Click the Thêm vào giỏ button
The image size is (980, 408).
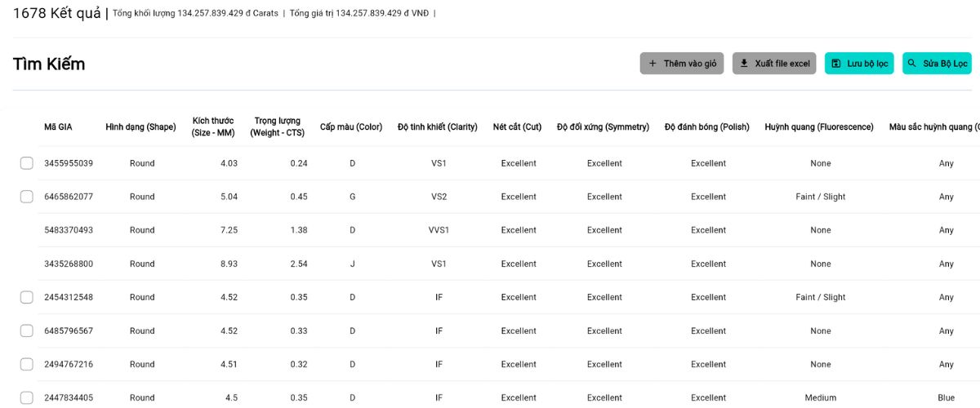click(682, 64)
